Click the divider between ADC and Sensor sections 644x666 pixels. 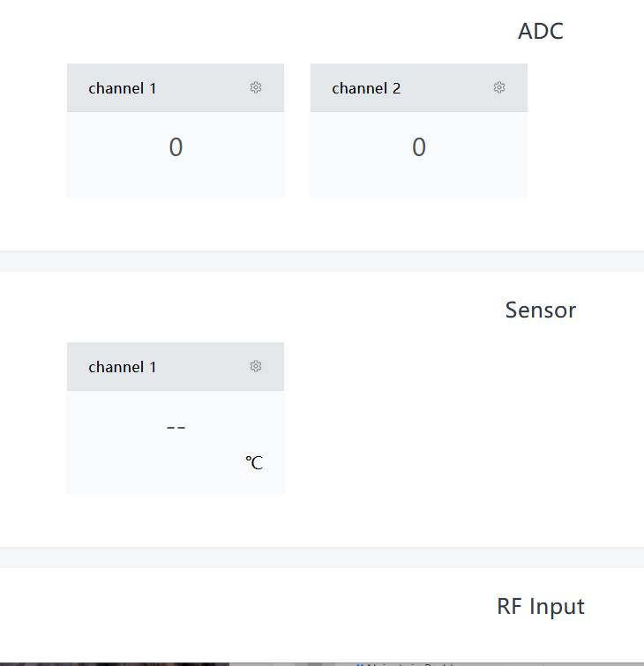322,261
